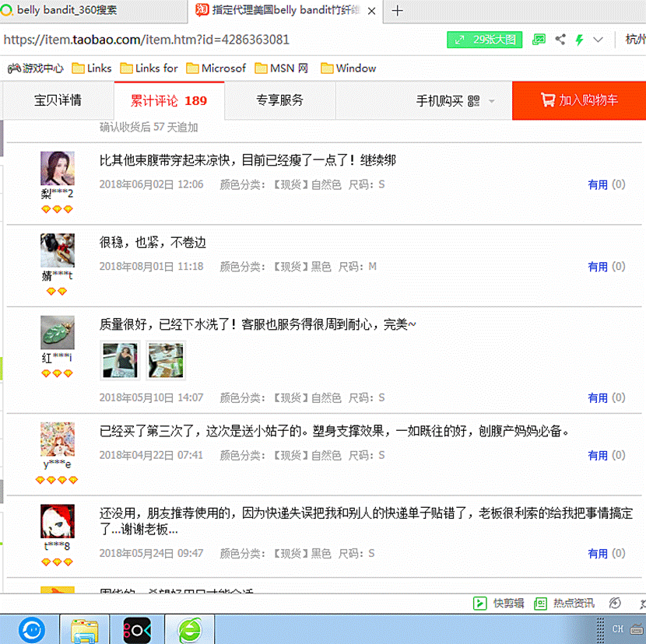Click 加入购物车 add to cart button
Screen dimensions: 646x644
point(579,100)
